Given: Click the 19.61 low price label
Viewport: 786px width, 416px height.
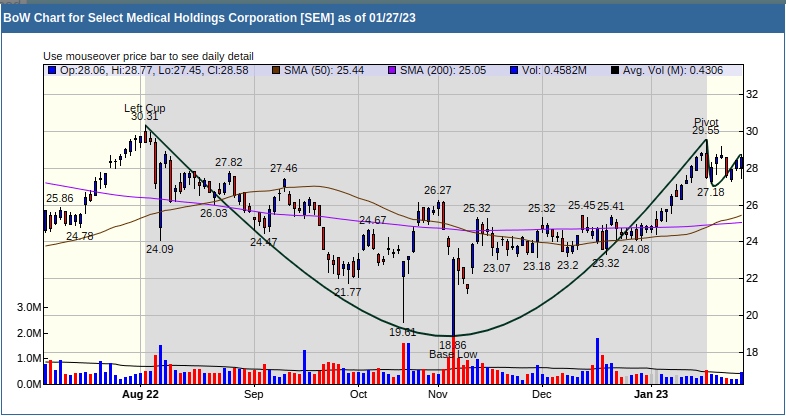Looking at the screenshot, I should 403,332.
